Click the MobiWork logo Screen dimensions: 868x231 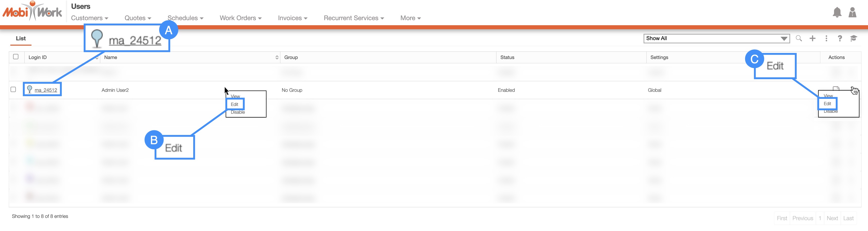pos(32,12)
